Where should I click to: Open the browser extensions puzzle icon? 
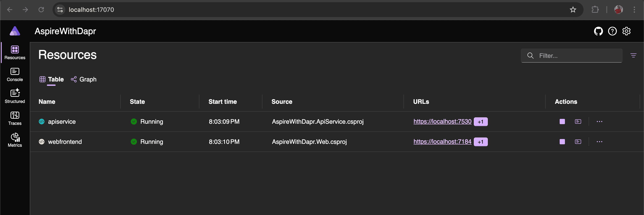(595, 10)
